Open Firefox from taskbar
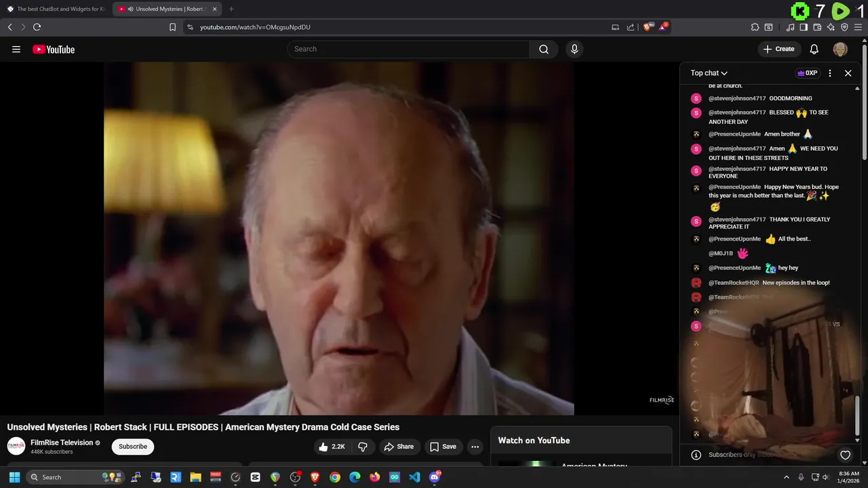This screenshot has width=868, height=488. coord(374,477)
